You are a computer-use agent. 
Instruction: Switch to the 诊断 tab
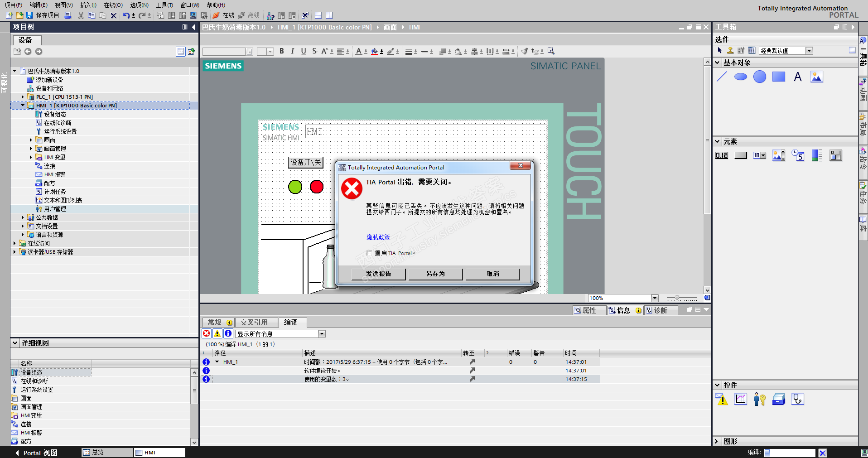[661, 310]
